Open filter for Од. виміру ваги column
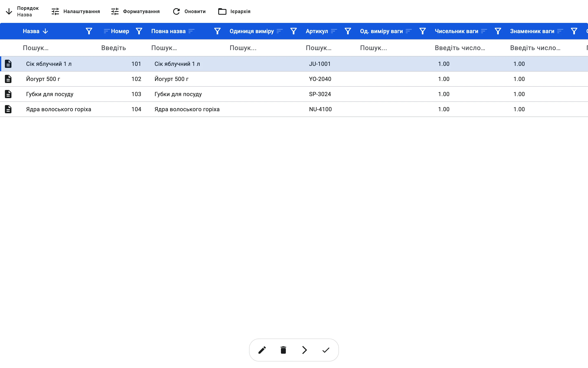Screen dimensions: 588x368 coord(423,31)
